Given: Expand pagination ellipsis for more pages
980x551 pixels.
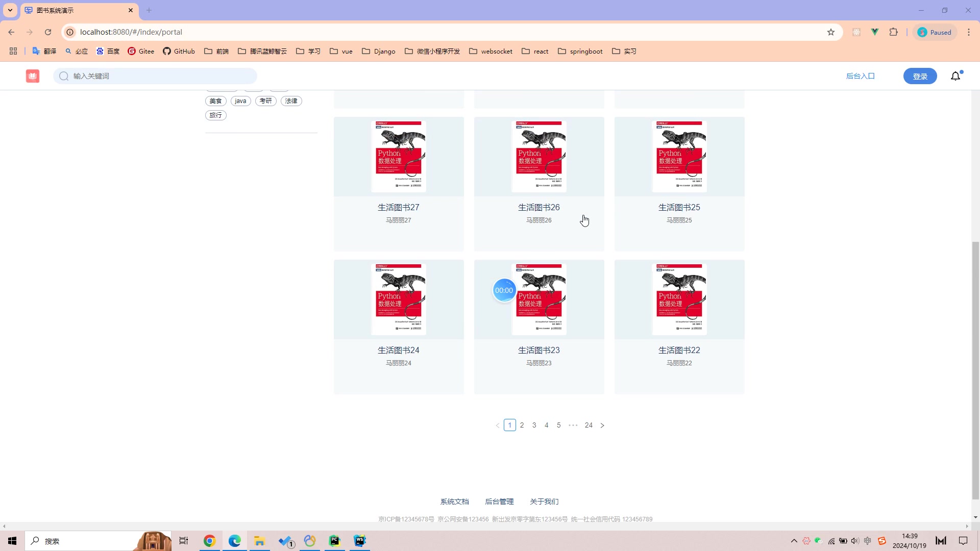Looking at the screenshot, I should (573, 425).
